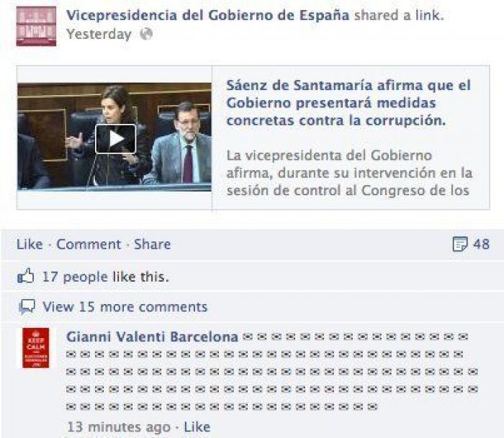The image size is (504, 438).
Task: Open the 48 comments count
Action: click(481, 244)
